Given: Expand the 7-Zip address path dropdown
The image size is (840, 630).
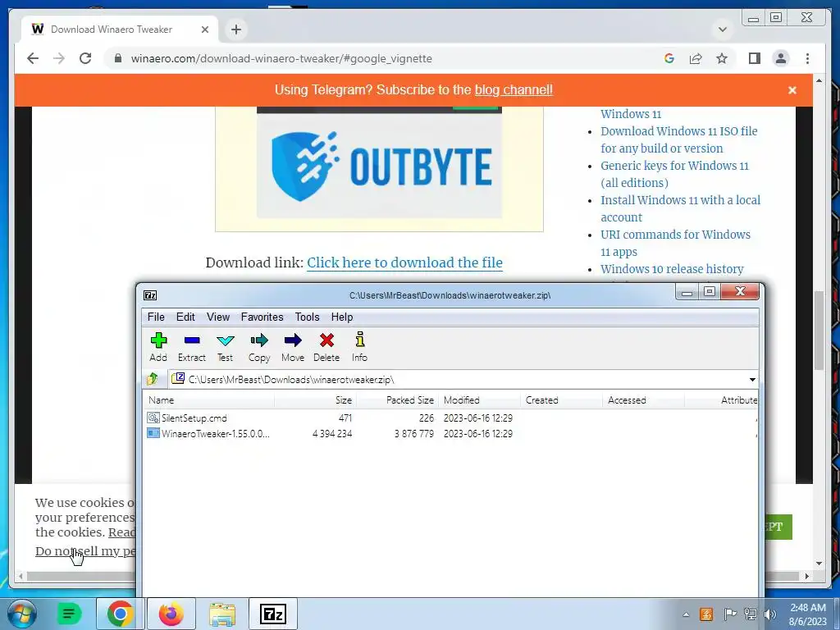Looking at the screenshot, I should [752, 379].
